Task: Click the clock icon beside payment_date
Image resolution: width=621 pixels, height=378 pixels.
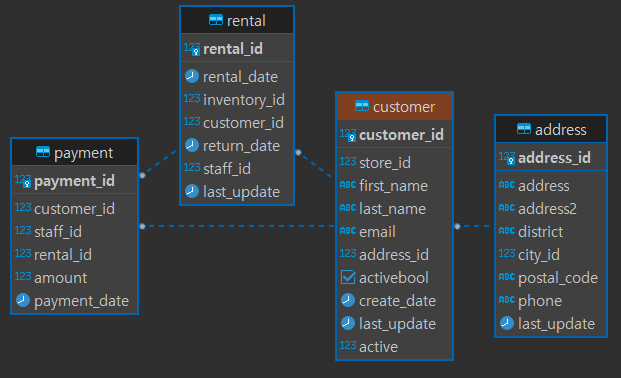Action: (x=23, y=300)
